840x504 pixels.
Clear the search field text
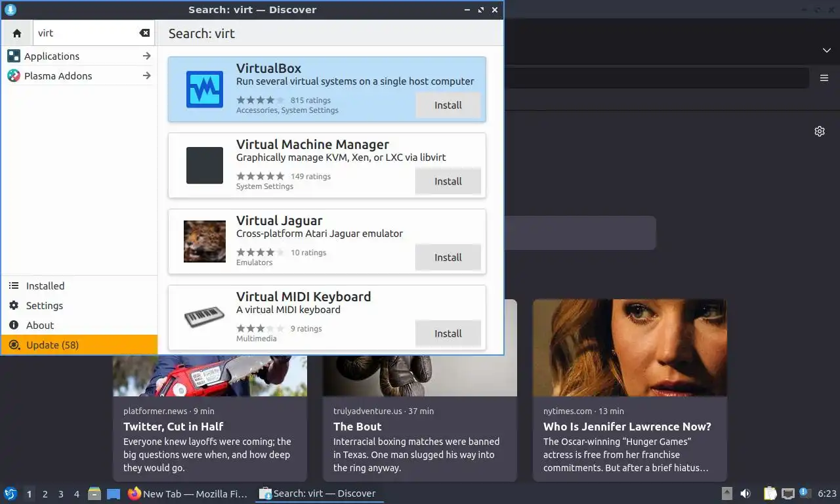point(144,33)
